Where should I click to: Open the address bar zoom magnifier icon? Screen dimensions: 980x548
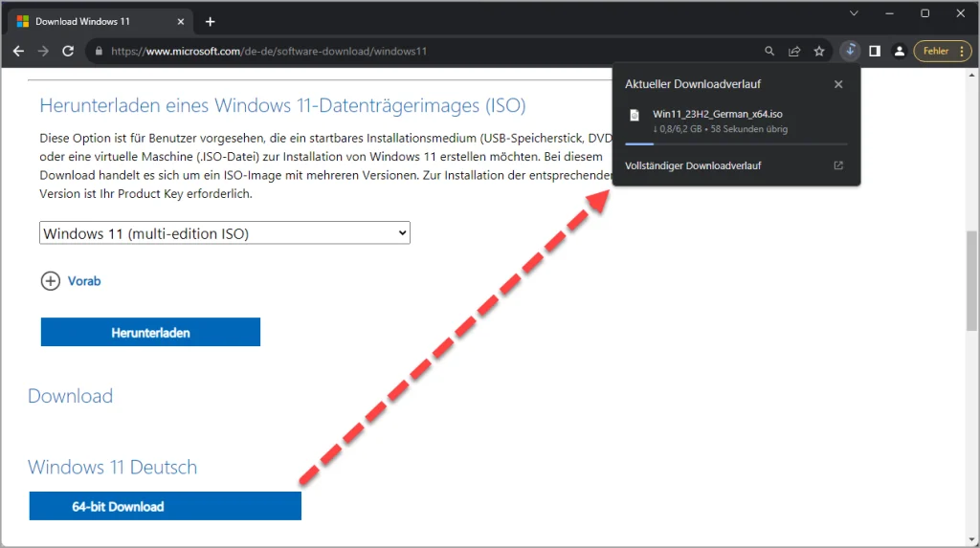click(769, 52)
